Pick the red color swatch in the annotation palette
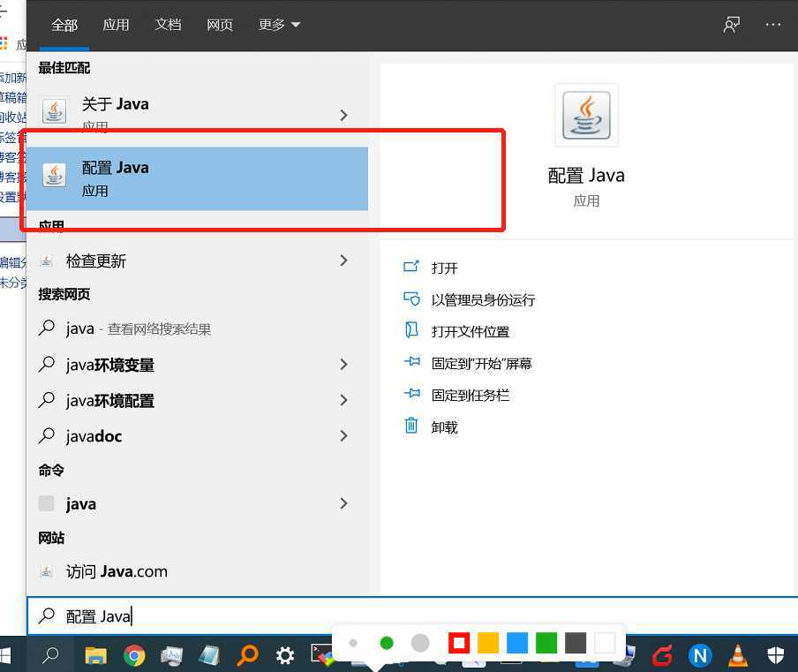 [458, 643]
